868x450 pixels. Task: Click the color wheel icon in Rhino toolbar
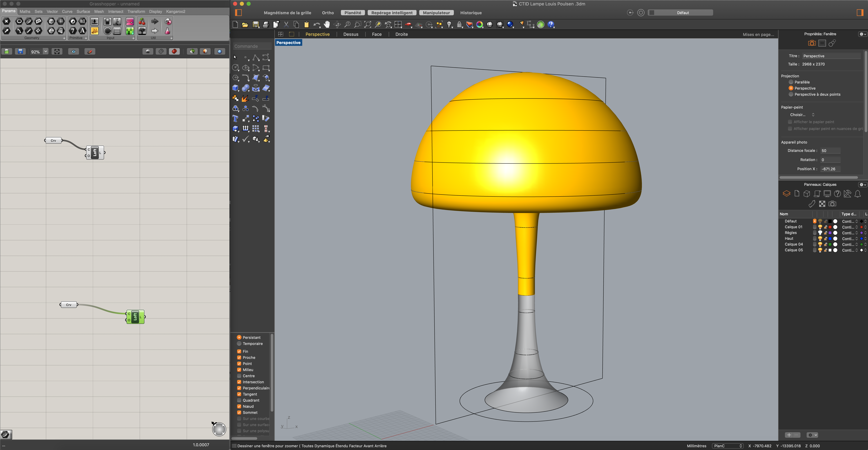point(479,24)
